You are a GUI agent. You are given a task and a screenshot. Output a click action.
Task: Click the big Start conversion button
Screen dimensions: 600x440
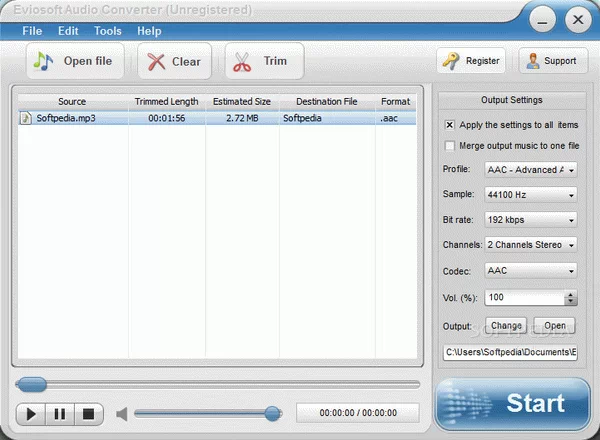point(513,404)
